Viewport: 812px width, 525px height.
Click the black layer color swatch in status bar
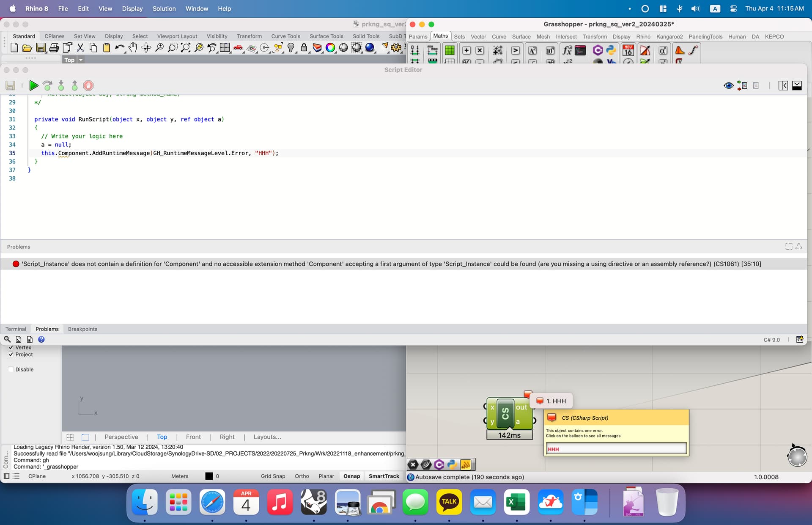point(208,476)
